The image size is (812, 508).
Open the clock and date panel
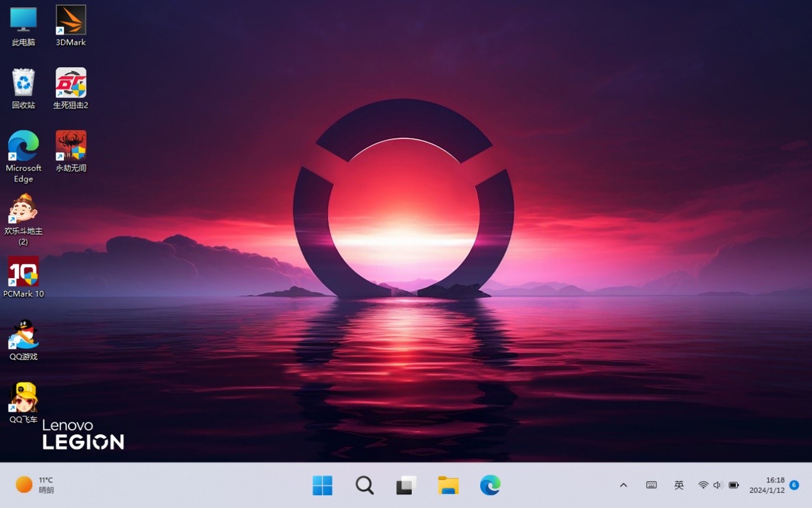point(767,485)
